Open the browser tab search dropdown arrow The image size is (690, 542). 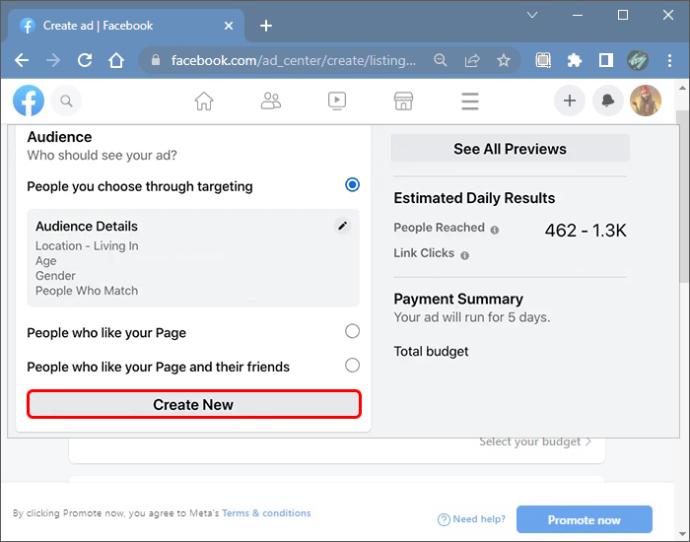pyautogui.click(x=532, y=15)
